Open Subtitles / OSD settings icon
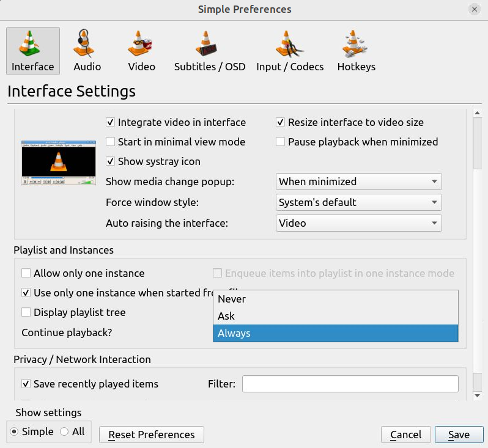The height and width of the screenshot is (448, 488). click(x=209, y=44)
